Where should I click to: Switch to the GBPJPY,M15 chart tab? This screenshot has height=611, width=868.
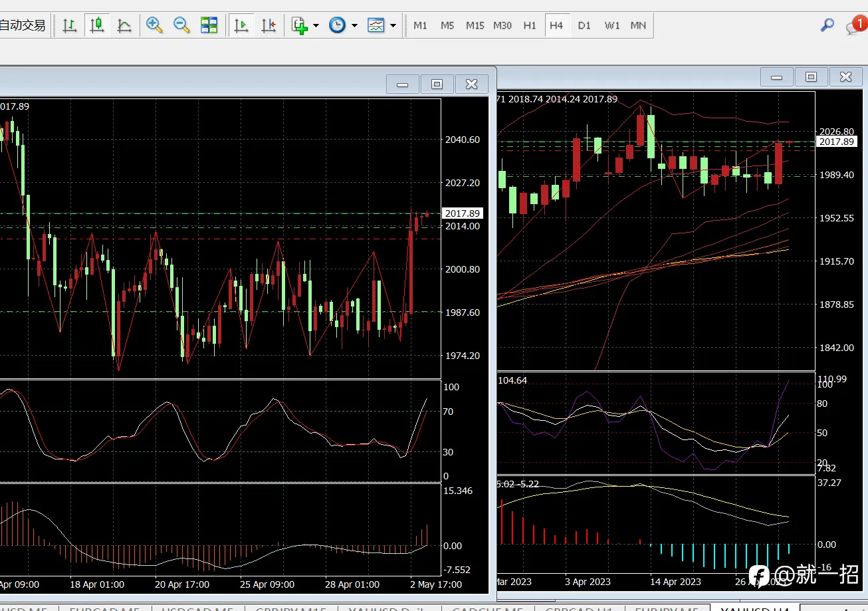tap(291, 608)
